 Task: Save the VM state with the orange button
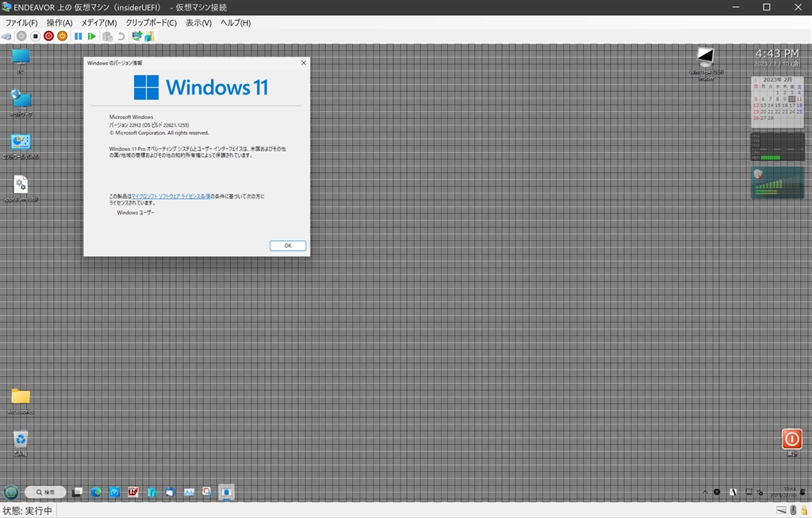(x=62, y=36)
